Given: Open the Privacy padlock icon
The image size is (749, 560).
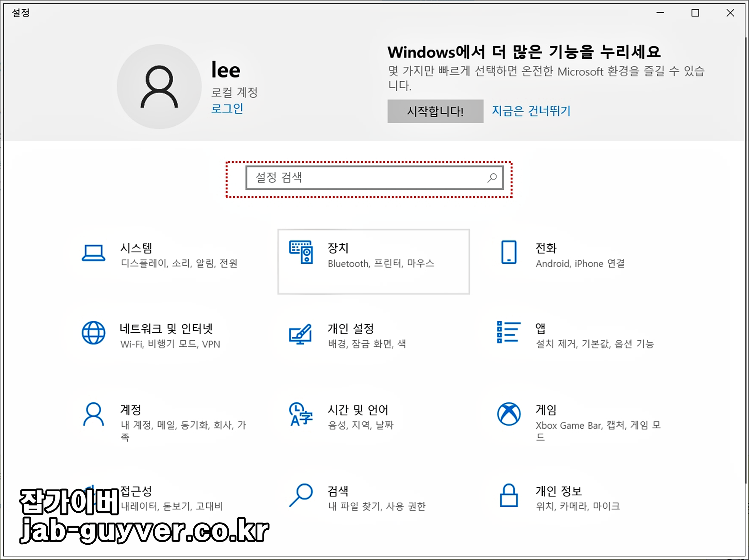Looking at the screenshot, I should pyautogui.click(x=509, y=495).
